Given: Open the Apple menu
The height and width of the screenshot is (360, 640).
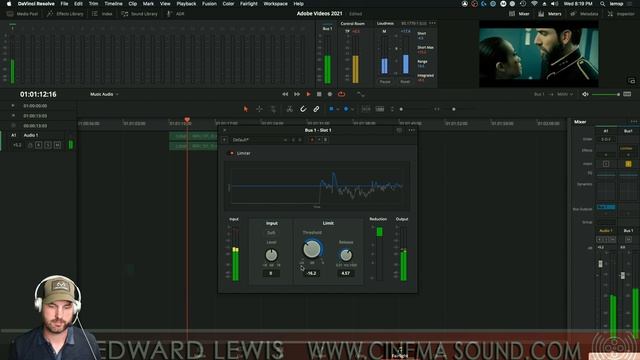Looking at the screenshot, I should [9, 4].
